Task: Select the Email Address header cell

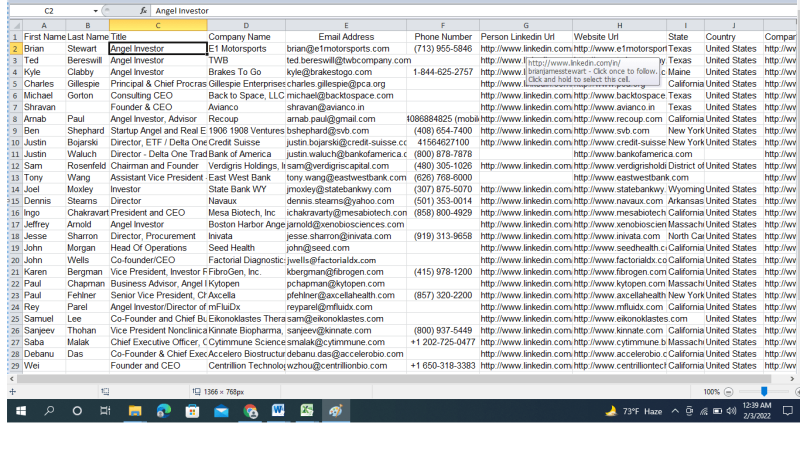Action: coord(346,37)
